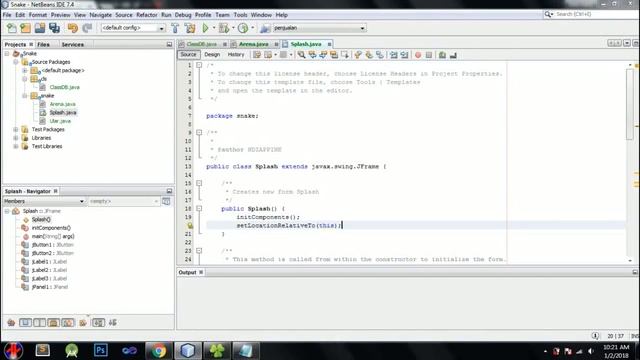Open Chrome from the Windows taskbar

[x=159, y=351]
